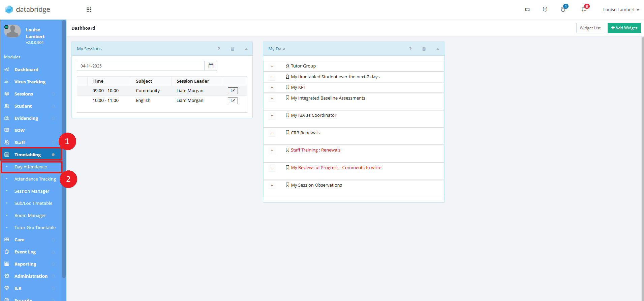Expand My Reviews of Progress row
The height and width of the screenshot is (301, 644).
[x=272, y=168]
